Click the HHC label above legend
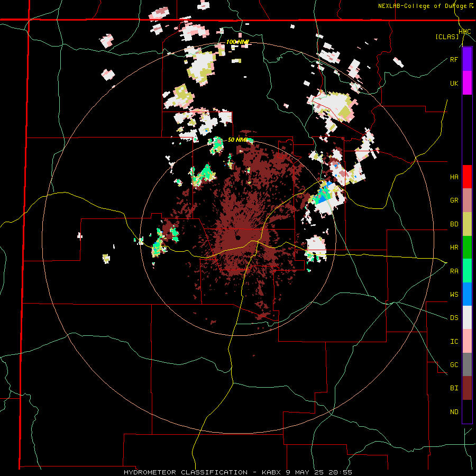This screenshot has height=476, width=476. coord(464,31)
